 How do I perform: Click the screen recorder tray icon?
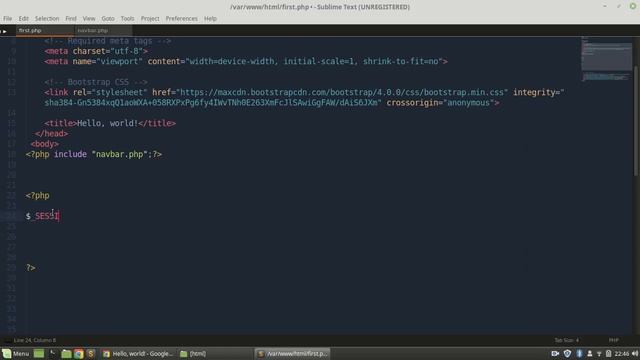[x=555, y=353]
